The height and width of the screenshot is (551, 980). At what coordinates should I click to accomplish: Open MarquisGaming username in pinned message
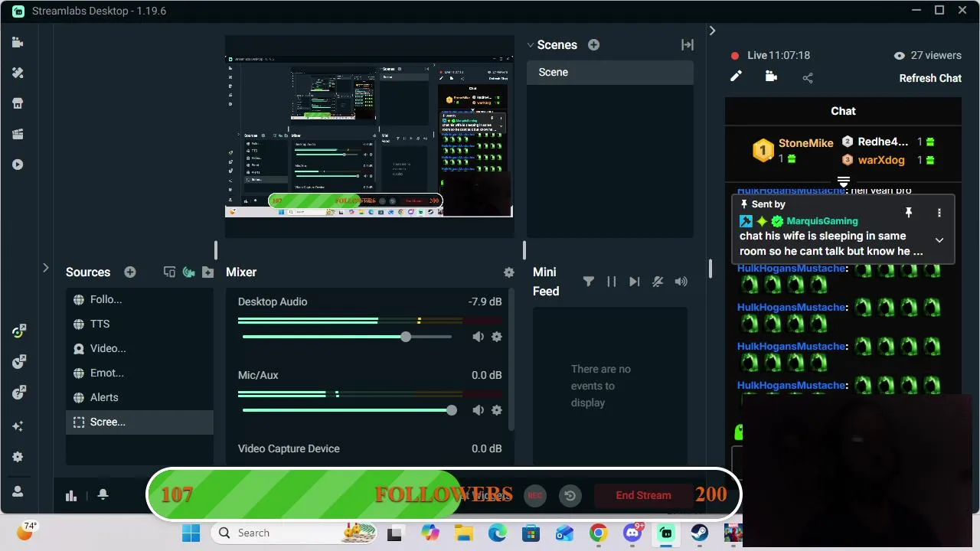[822, 221]
